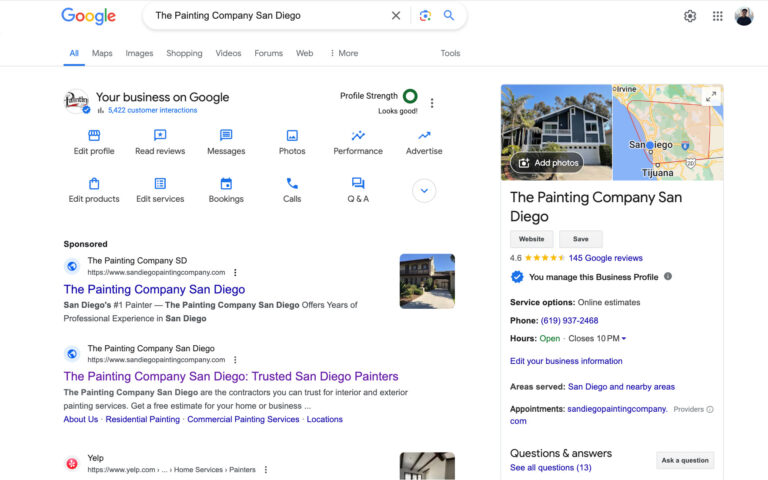
Task: Expand more business actions chevron
Action: [x=424, y=191]
